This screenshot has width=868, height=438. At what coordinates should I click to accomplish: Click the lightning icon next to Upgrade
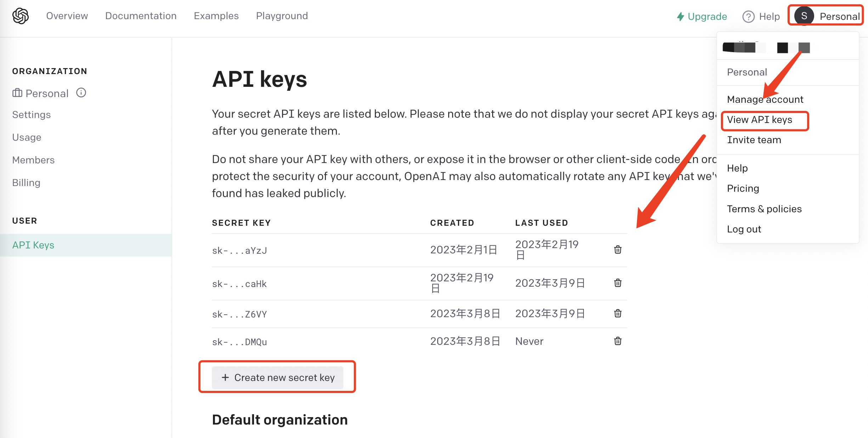680,16
